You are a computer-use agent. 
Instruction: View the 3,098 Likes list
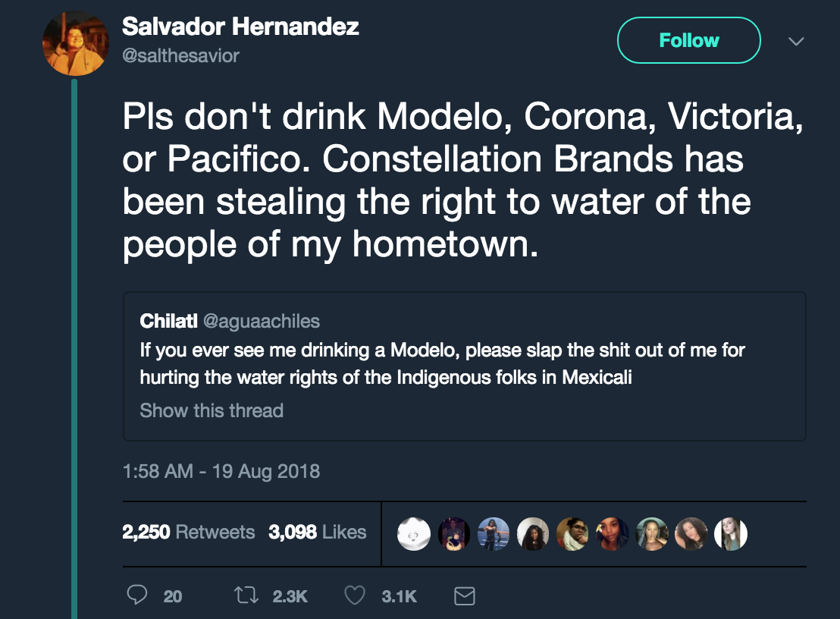317,532
